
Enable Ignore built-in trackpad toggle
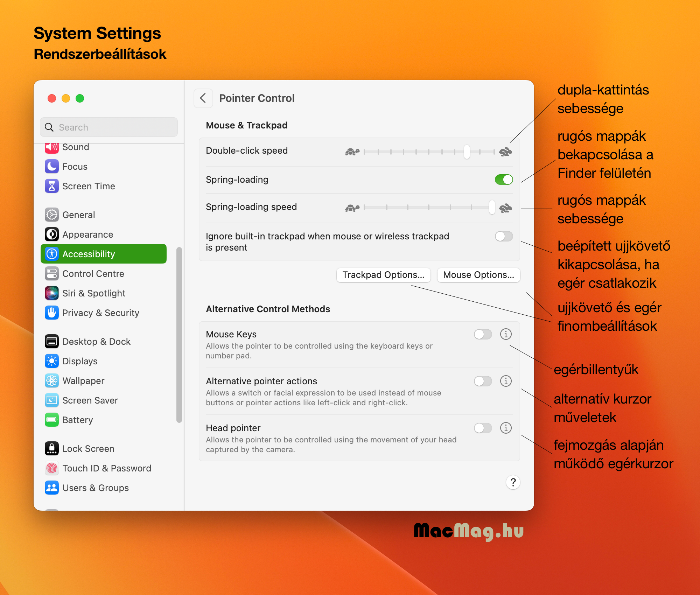tap(504, 236)
